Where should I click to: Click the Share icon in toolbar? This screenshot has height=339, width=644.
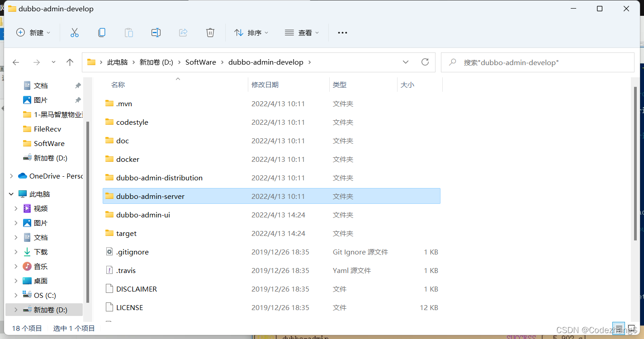pyautogui.click(x=183, y=33)
